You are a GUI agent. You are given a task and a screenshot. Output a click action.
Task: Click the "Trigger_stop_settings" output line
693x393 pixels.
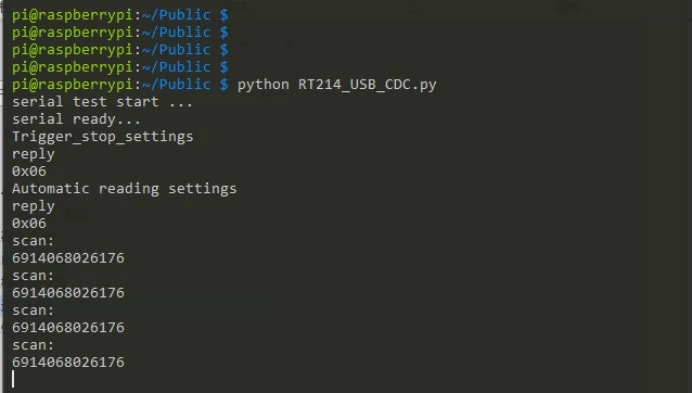tap(103, 137)
